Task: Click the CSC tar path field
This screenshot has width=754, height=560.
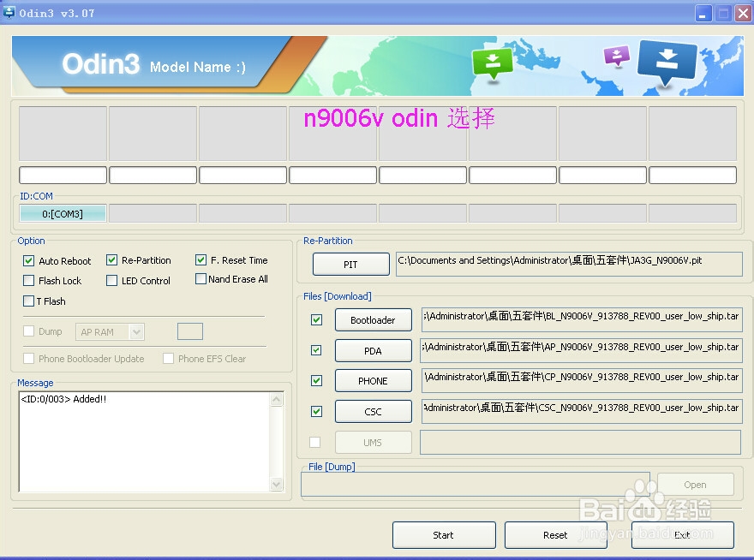Action: (x=582, y=412)
